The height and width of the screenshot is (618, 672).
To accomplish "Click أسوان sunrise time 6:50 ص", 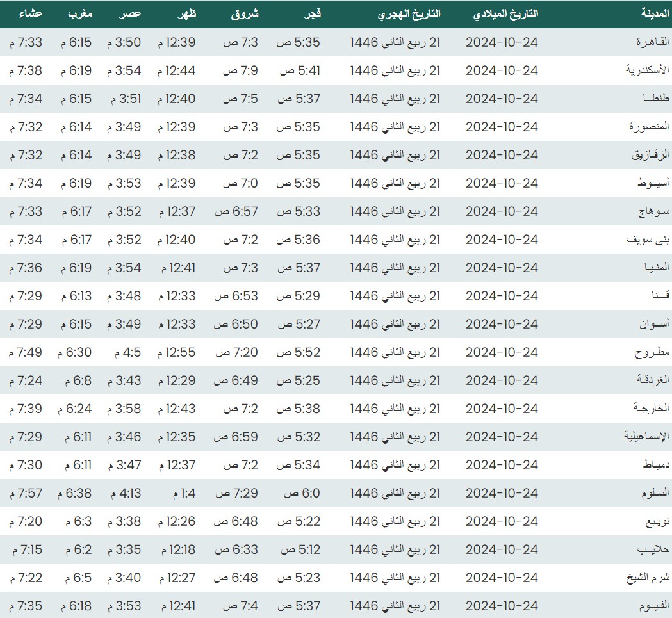I will pyautogui.click(x=236, y=324).
